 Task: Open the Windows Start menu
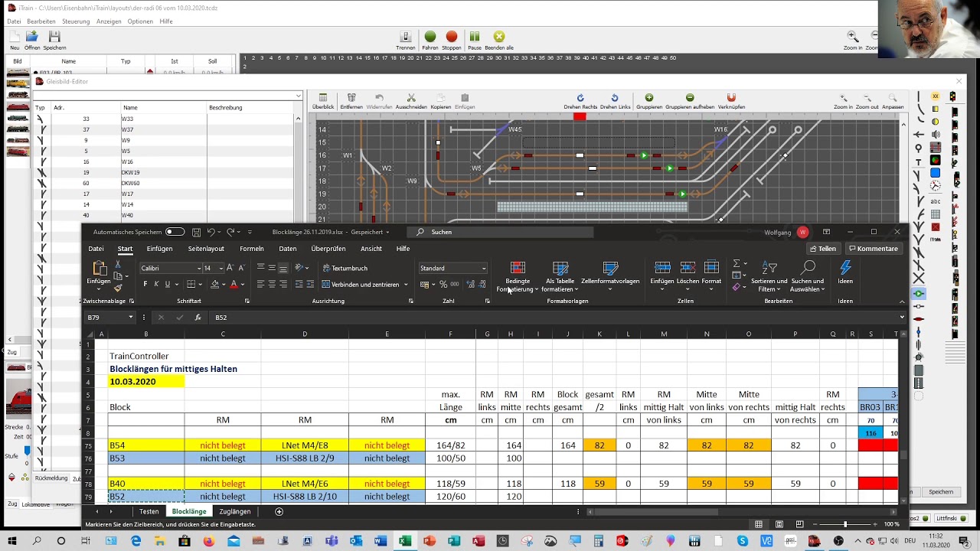point(13,541)
